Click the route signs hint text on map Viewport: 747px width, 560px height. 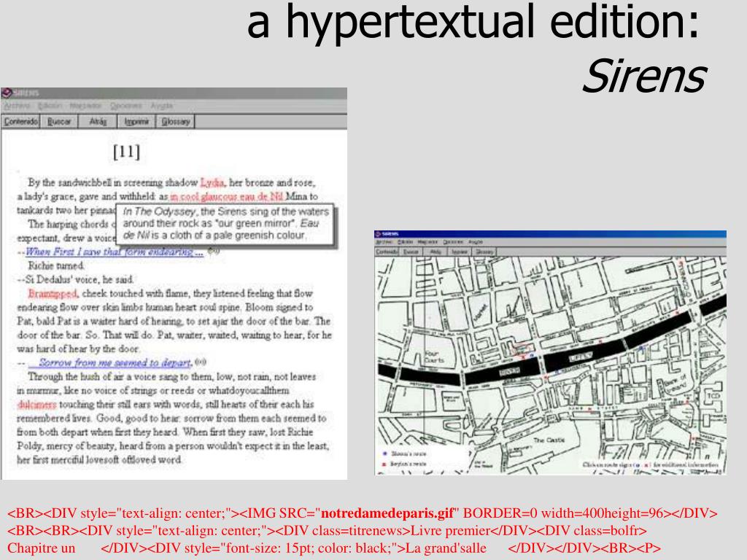click(x=650, y=464)
